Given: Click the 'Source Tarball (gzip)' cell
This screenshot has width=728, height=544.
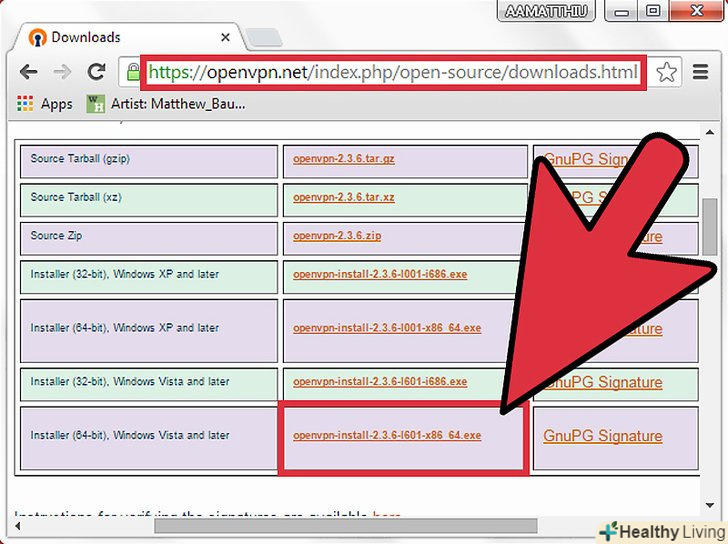Looking at the screenshot, I should 149,161.
